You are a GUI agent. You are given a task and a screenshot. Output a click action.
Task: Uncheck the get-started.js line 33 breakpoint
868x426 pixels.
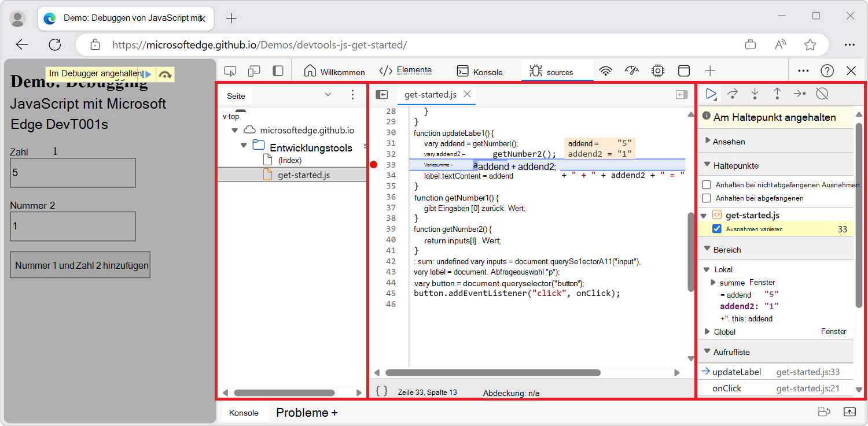pyautogui.click(x=716, y=228)
